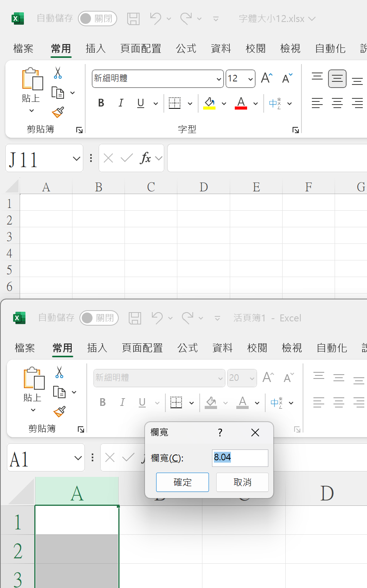Expand the fill color dropdown arrow
The height and width of the screenshot is (588, 367).
pos(224,103)
